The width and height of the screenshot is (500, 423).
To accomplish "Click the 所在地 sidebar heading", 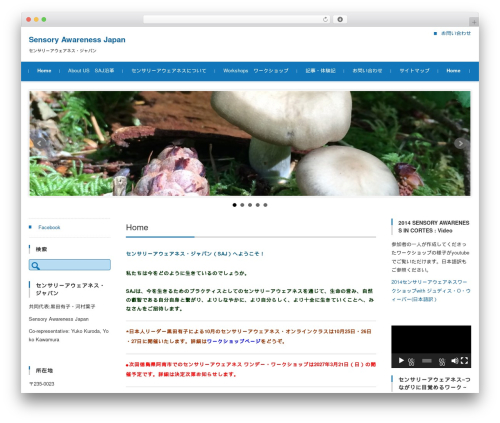I will (x=44, y=371).
